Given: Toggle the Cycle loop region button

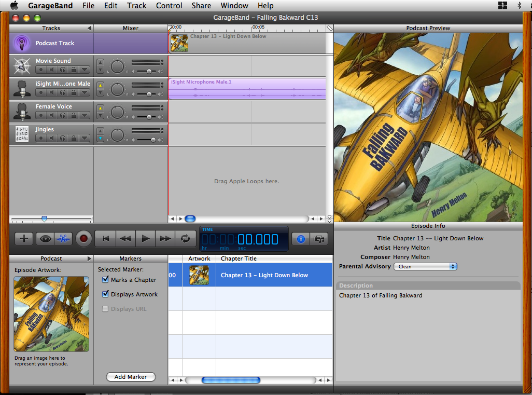Looking at the screenshot, I should [185, 239].
